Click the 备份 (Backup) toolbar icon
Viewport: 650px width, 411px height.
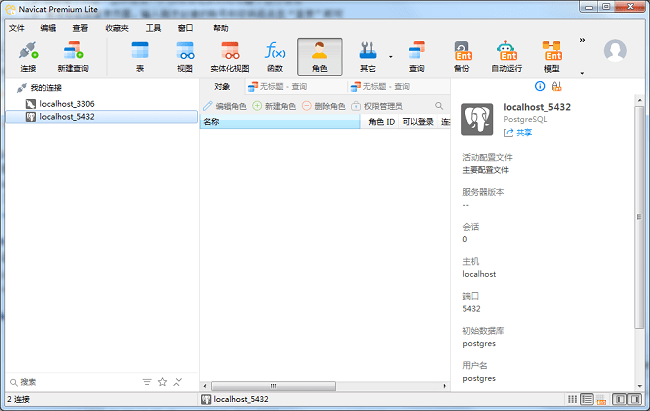[x=461, y=56]
